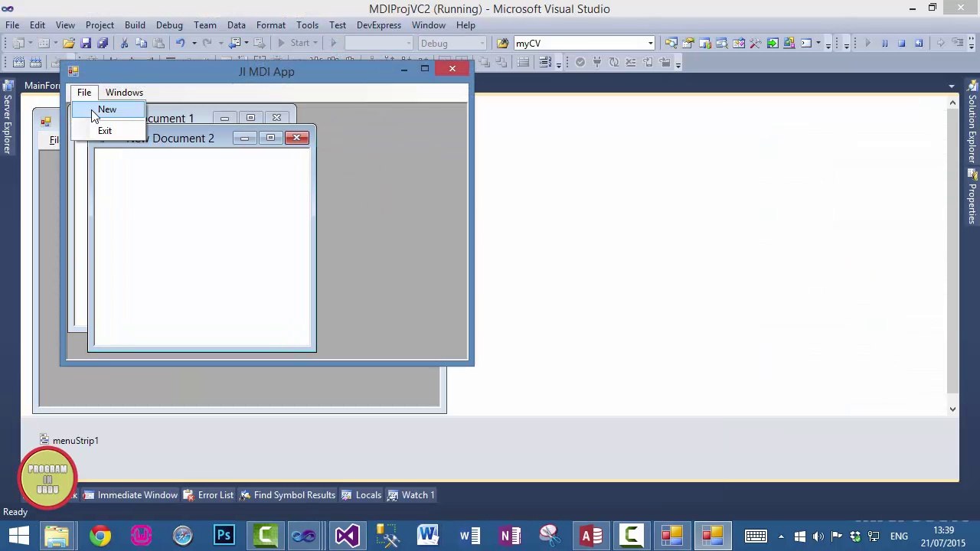
Task: Open the Server Explorer side tab
Action: pos(8,119)
